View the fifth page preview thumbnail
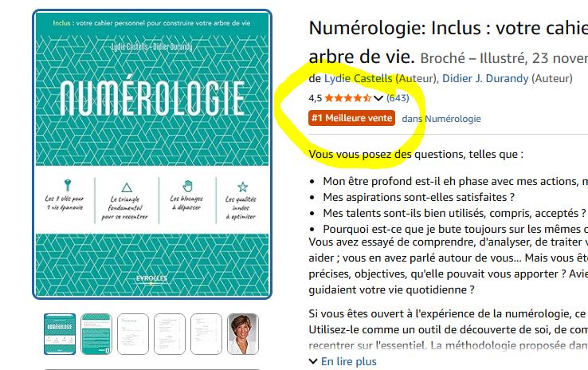 point(206,334)
